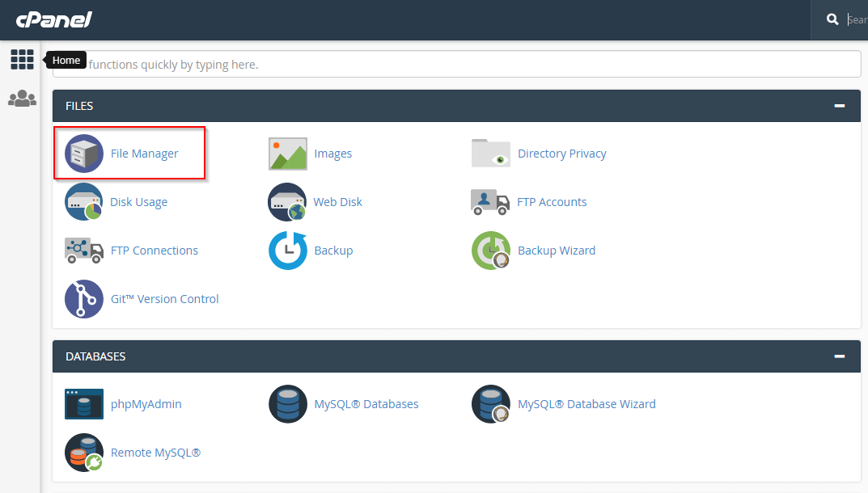This screenshot has width=868, height=493.
Task: Collapse the FILES section
Action: pyautogui.click(x=839, y=106)
